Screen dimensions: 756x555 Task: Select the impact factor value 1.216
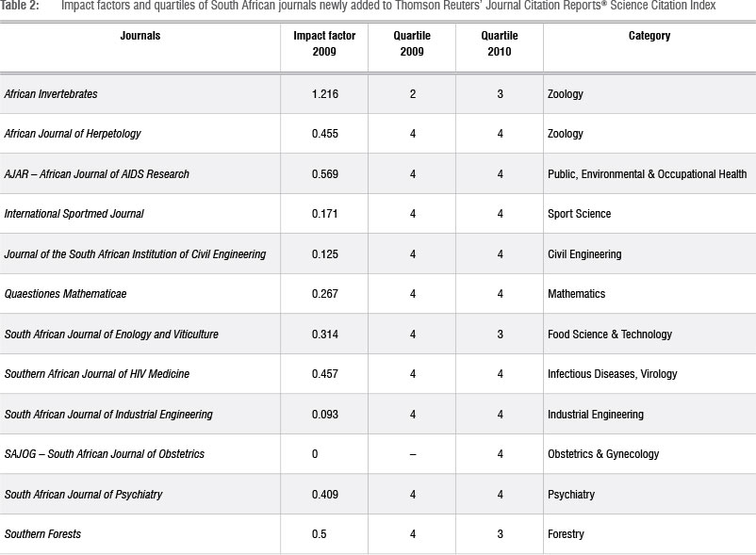click(325, 94)
